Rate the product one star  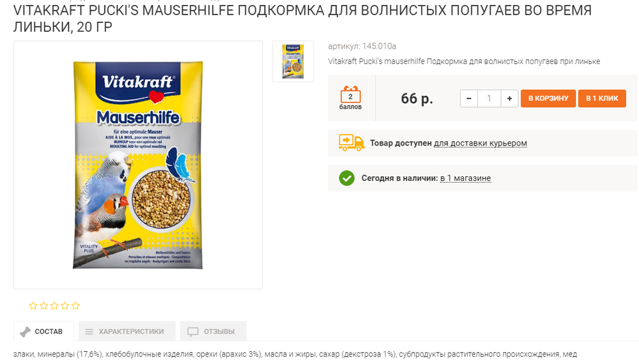(33, 306)
